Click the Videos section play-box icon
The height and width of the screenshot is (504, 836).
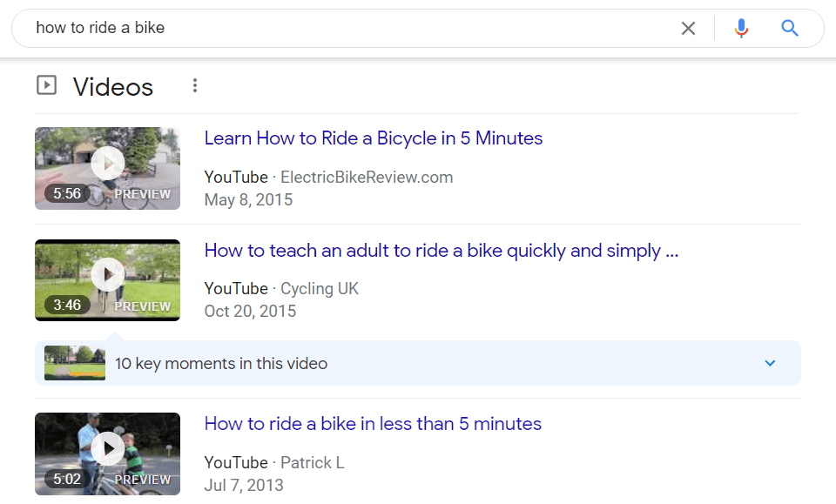[46, 85]
